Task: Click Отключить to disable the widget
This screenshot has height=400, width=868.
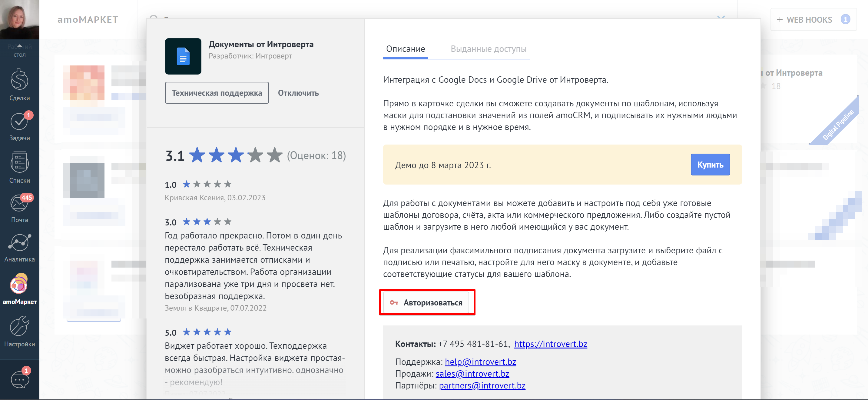Action: [x=298, y=93]
